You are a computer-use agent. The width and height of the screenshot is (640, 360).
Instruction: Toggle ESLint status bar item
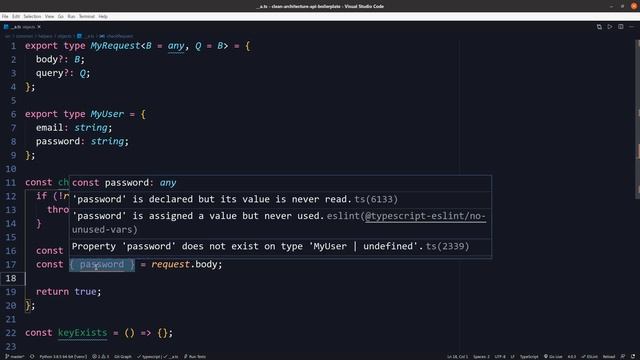click(x=589, y=356)
